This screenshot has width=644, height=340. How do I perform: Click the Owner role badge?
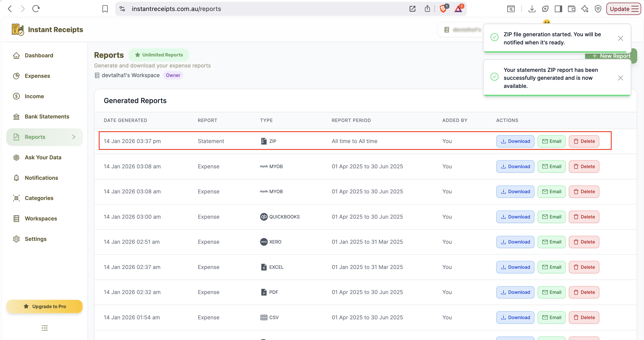pyautogui.click(x=173, y=75)
